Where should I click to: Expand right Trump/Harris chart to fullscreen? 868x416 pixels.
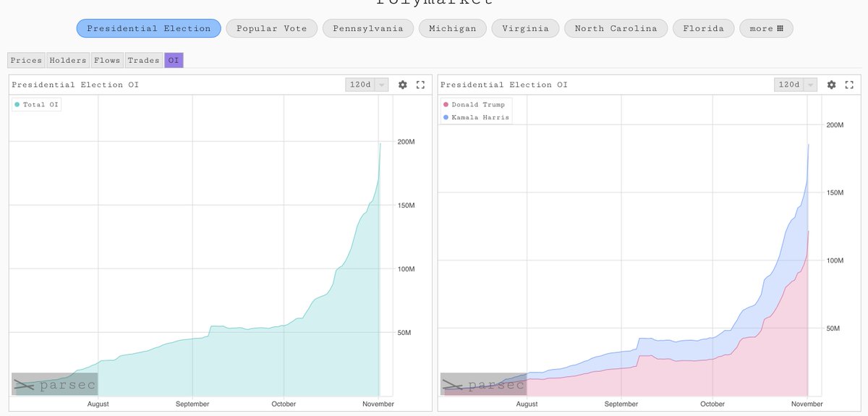(849, 85)
